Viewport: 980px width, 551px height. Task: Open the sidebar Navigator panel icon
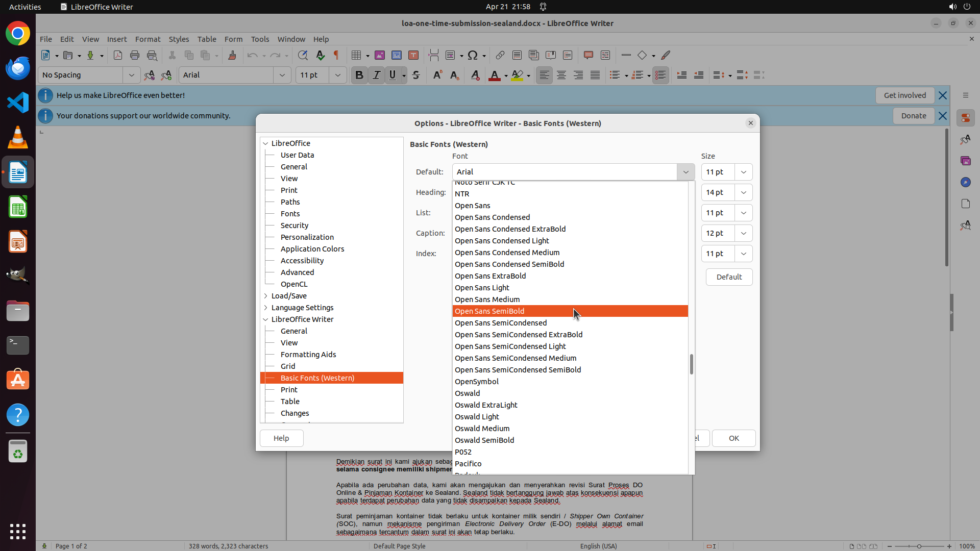click(965, 182)
